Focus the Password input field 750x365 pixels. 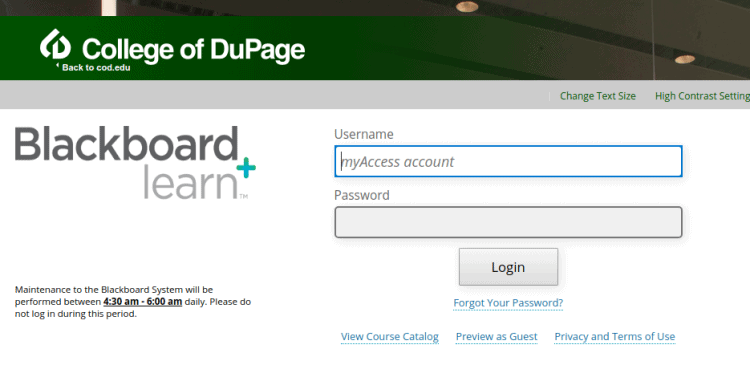tap(508, 222)
